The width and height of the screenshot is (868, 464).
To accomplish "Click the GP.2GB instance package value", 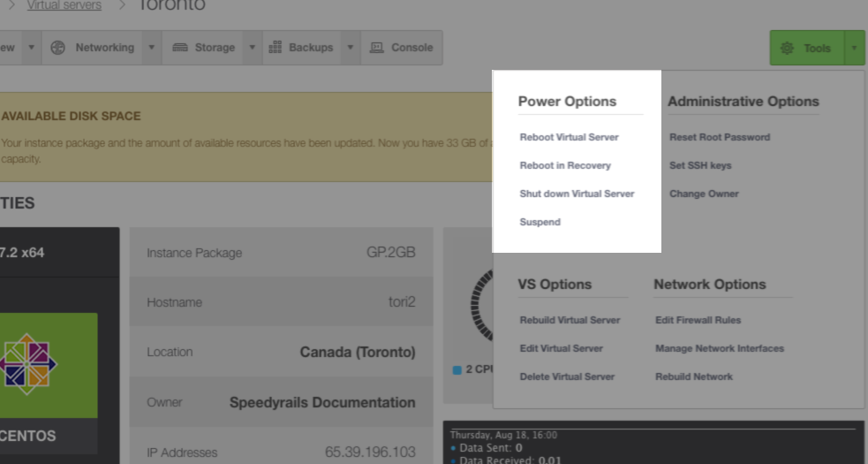I will (x=391, y=253).
